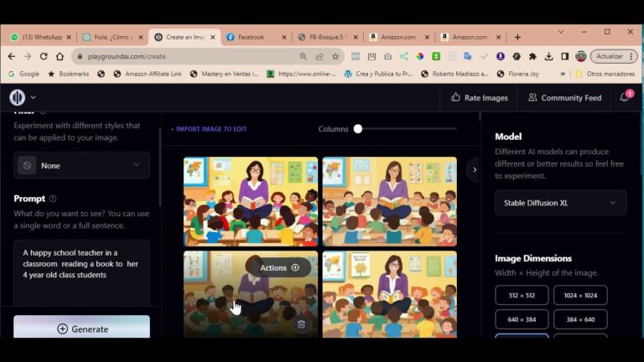Open the Stable Diffusion XL model dropdown
Screen dimensions: 644x362
tap(560, 203)
